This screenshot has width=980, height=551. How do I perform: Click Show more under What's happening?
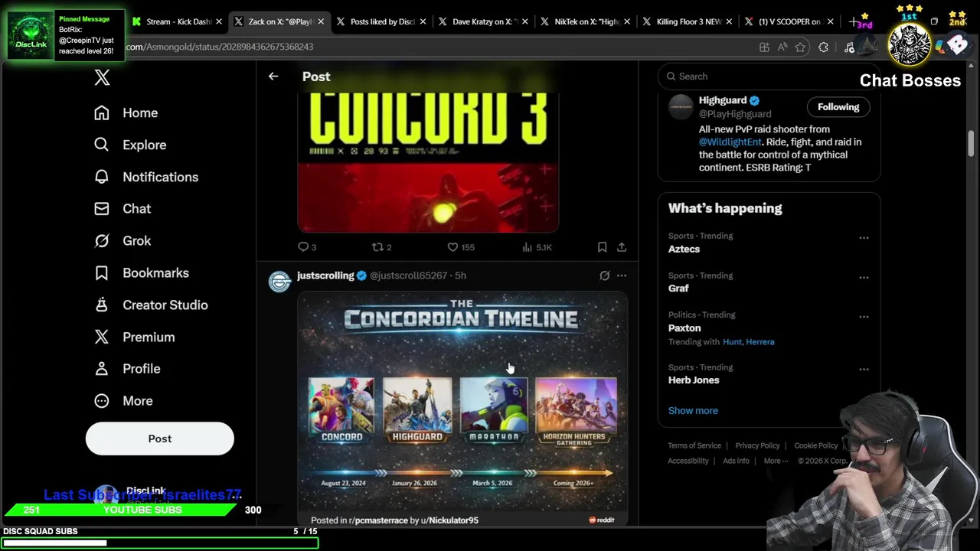(x=693, y=410)
